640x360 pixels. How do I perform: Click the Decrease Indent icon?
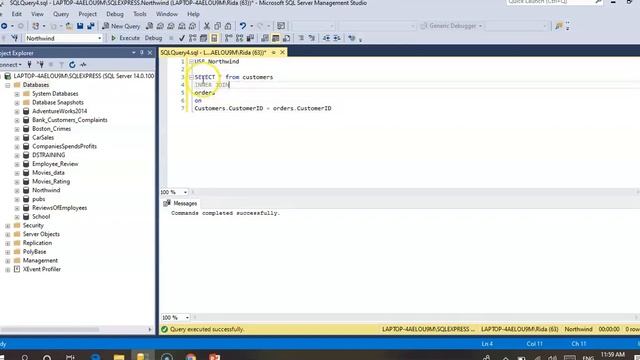(326, 38)
